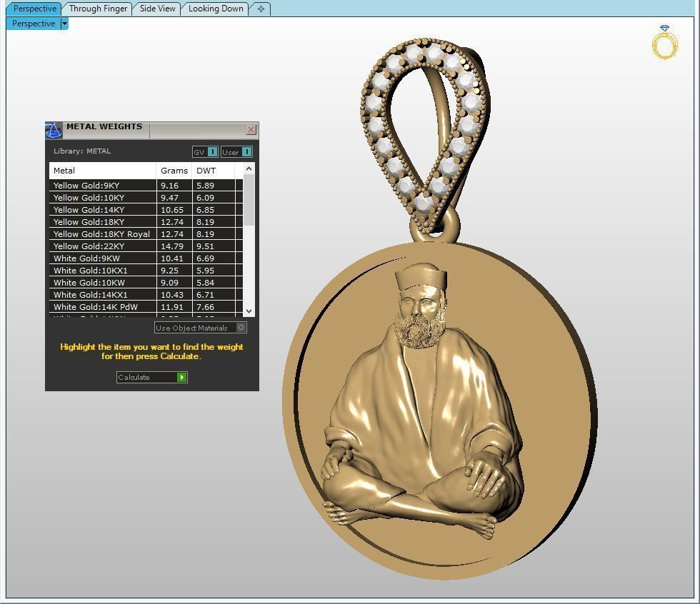Screen dimensions: 700x604
Task: Select the Yellow Gold:10KY row
Action: 146,198
